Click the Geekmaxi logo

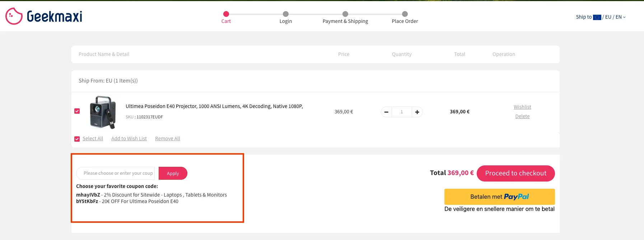coord(44,16)
